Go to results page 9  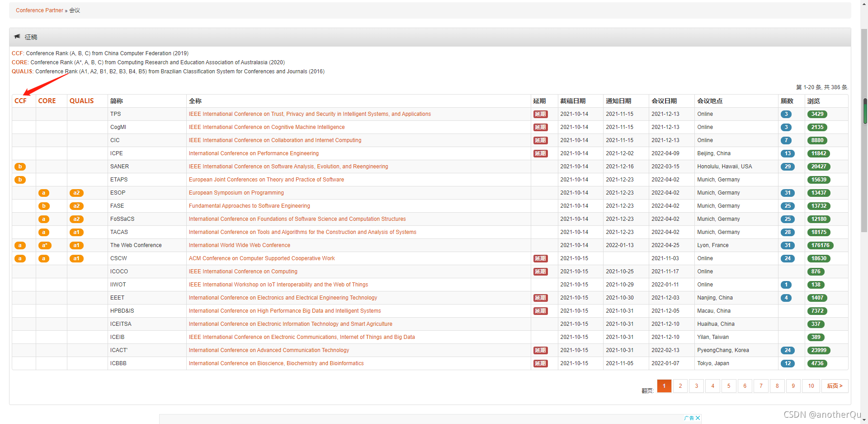(793, 386)
